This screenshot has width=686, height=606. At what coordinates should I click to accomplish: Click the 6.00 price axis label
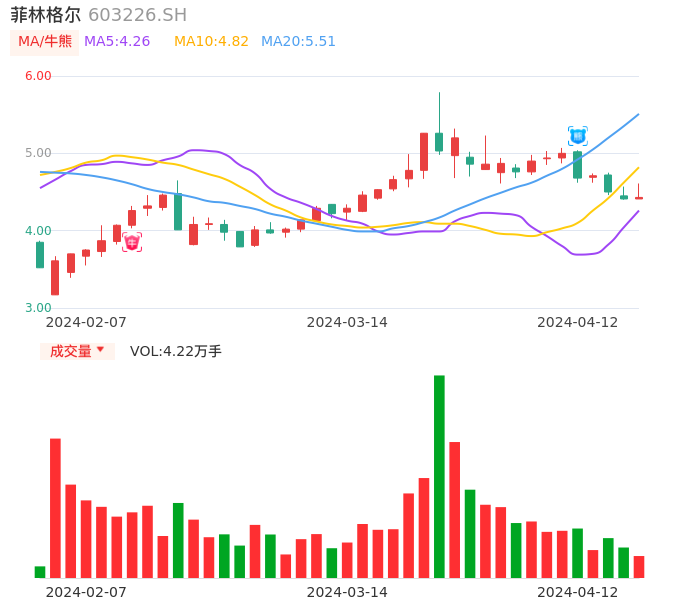(38, 76)
